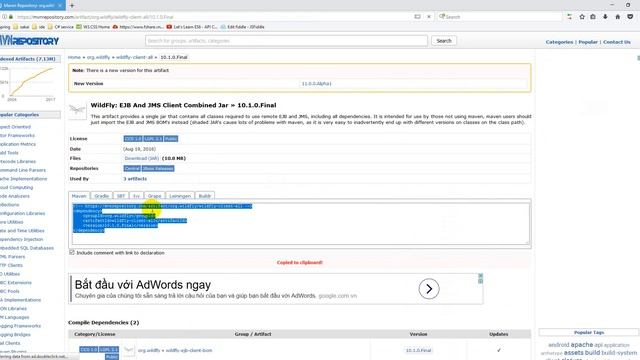This screenshot has width=640, height=360.
Task: Switch to the Grape tab
Action: [154, 196]
